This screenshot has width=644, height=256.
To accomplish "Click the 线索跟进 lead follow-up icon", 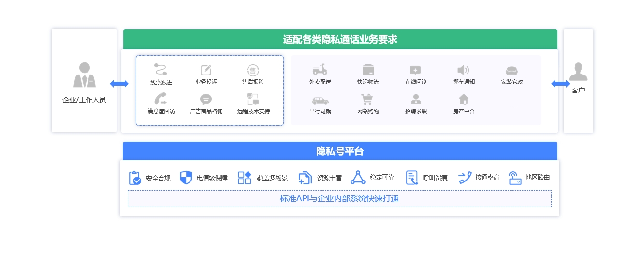I will pyautogui.click(x=161, y=70).
